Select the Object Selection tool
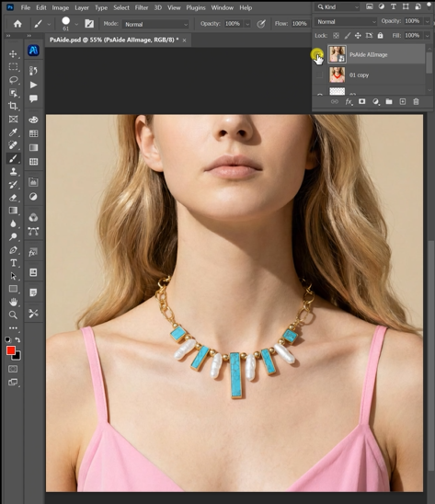Screen dimensions: 435x504 pos(13,93)
